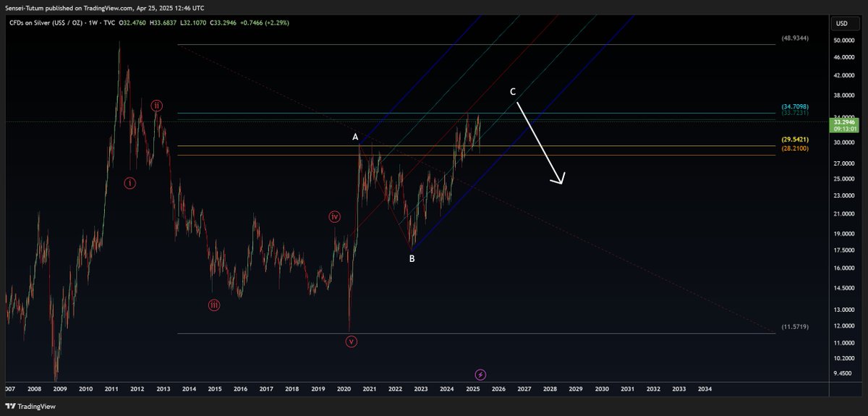The height and width of the screenshot is (416, 868).
Task: Click the Sensei-Tutum published header text
Action: tap(105, 7)
